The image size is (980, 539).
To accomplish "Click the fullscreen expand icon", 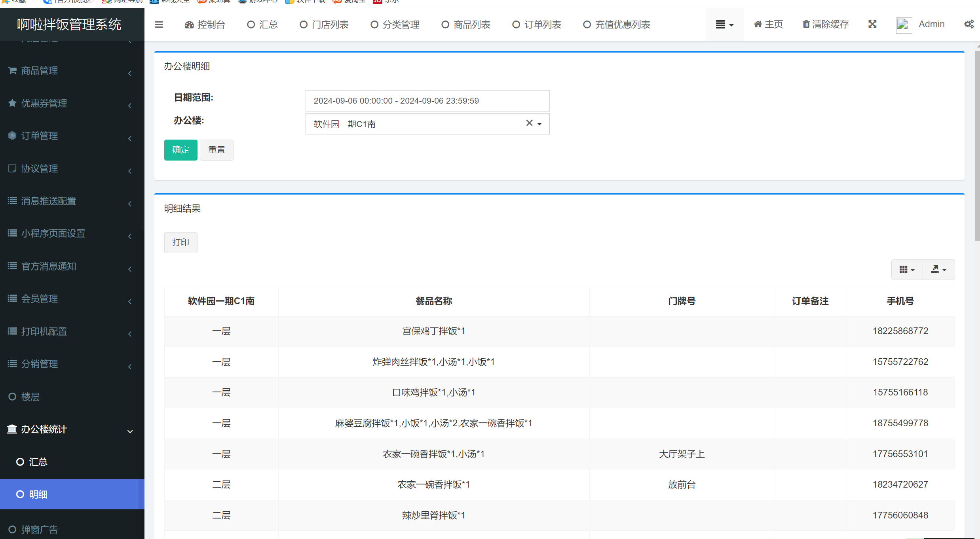I will pos(872,25).
